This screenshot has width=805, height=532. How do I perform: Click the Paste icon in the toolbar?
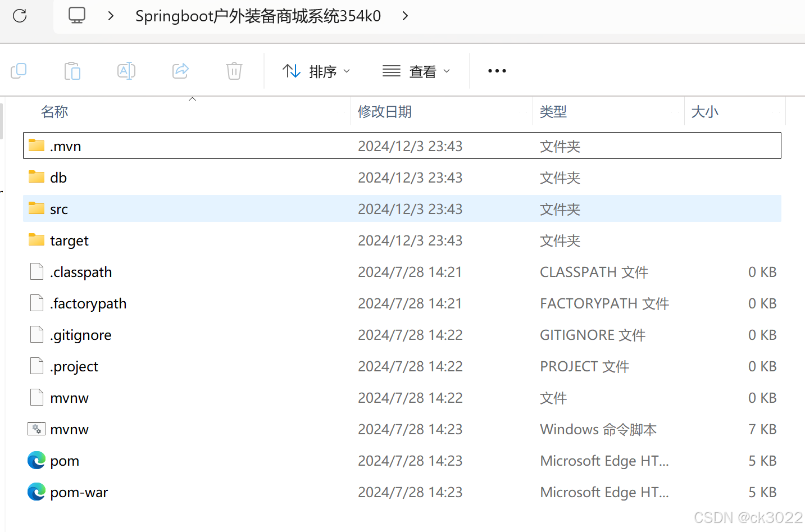72,71
